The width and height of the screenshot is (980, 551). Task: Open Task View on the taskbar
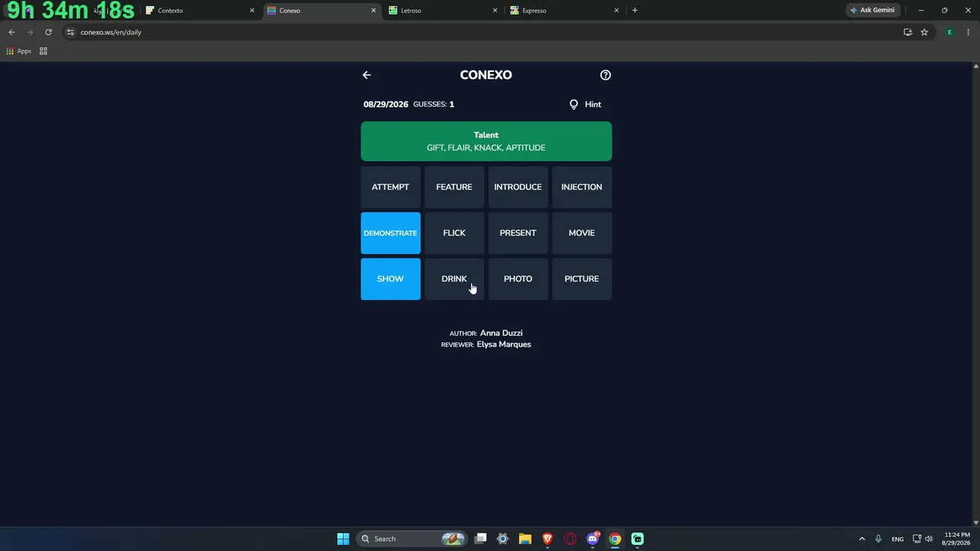[x=481, y=539]
